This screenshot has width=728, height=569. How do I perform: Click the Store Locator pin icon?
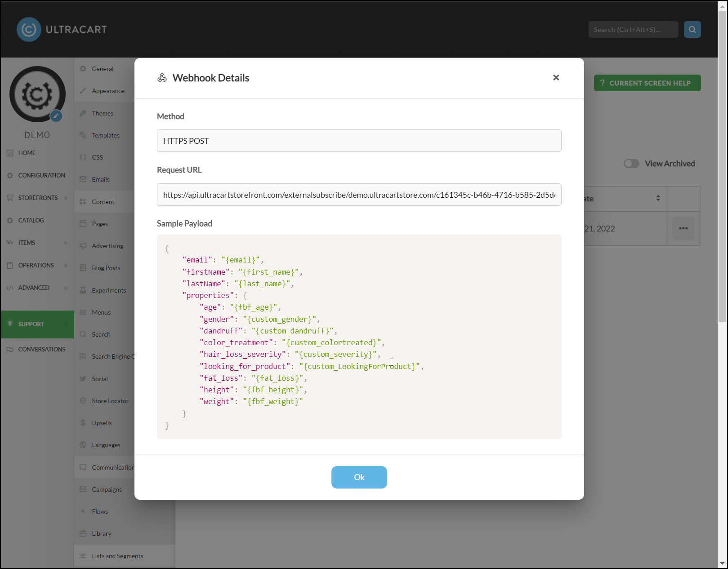83,401
